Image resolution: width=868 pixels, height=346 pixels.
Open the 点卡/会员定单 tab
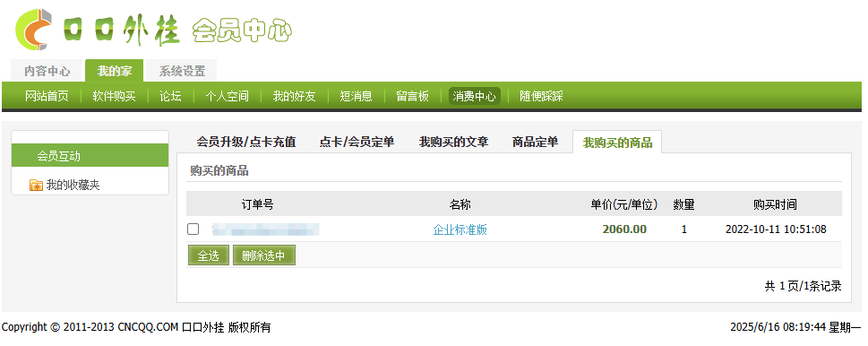point(357,143)
